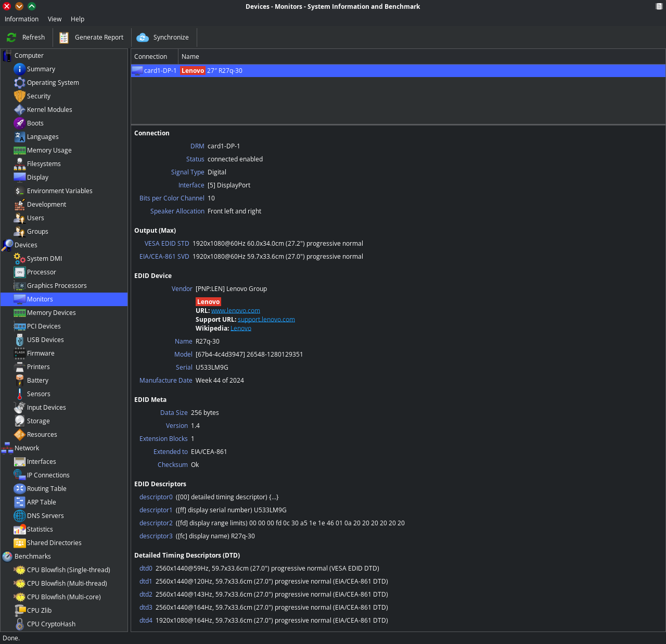The image size is (666, 644).
Task: Select the Battery sidebar item
Action: [x=37, y=381]
